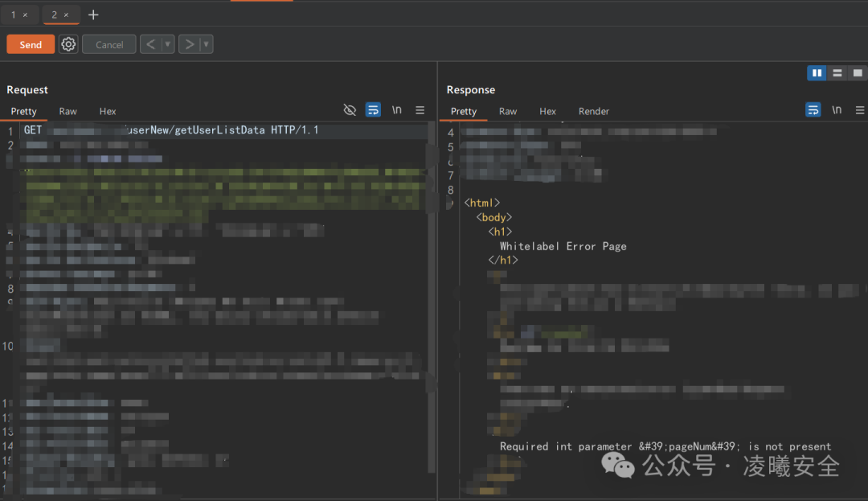Close Repeater tab 1
868x501 pixels.
pyautogui.click(x=26, y=15)
